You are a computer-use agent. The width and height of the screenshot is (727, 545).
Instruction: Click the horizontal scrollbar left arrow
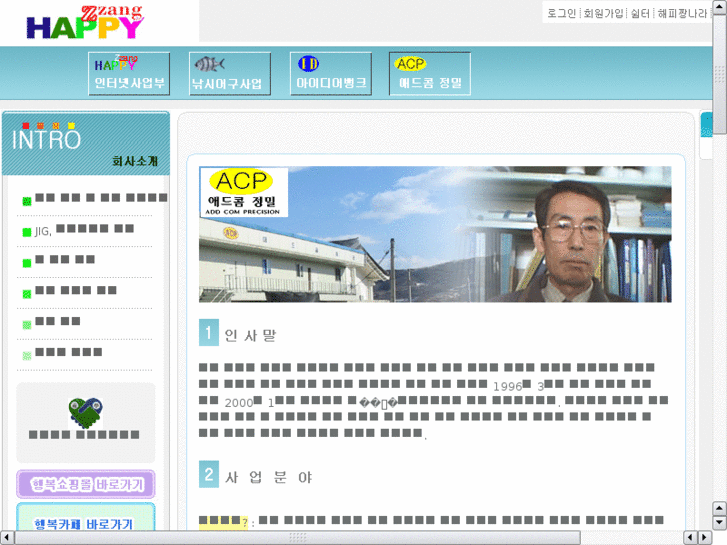coord(7,538)
